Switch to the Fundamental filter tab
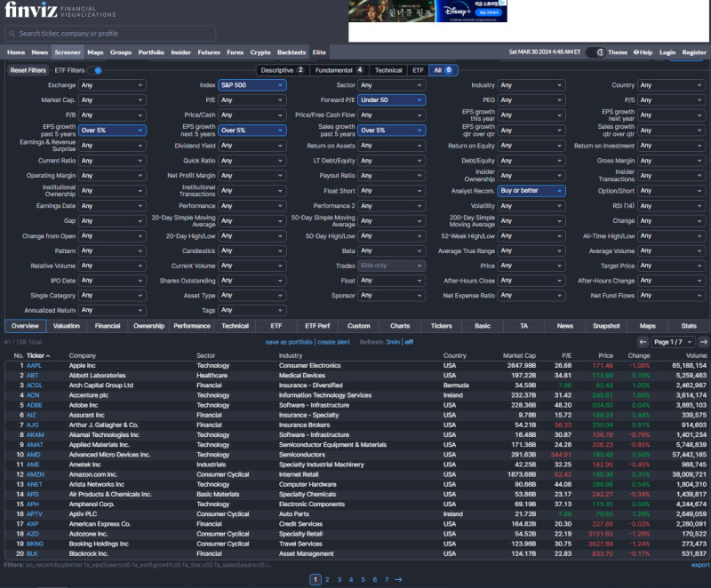The height and width of the screenshot is (588, 711). point(340,70)
